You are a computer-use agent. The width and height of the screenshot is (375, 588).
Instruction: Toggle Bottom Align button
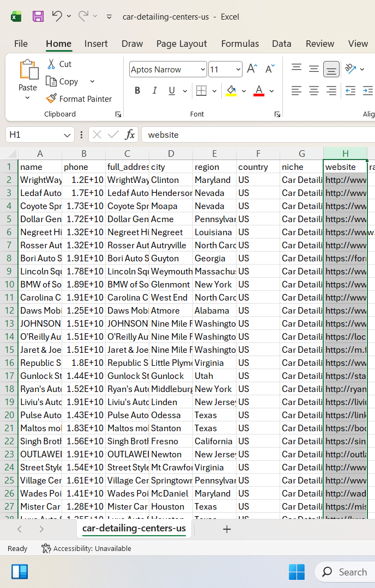point(331,69)
